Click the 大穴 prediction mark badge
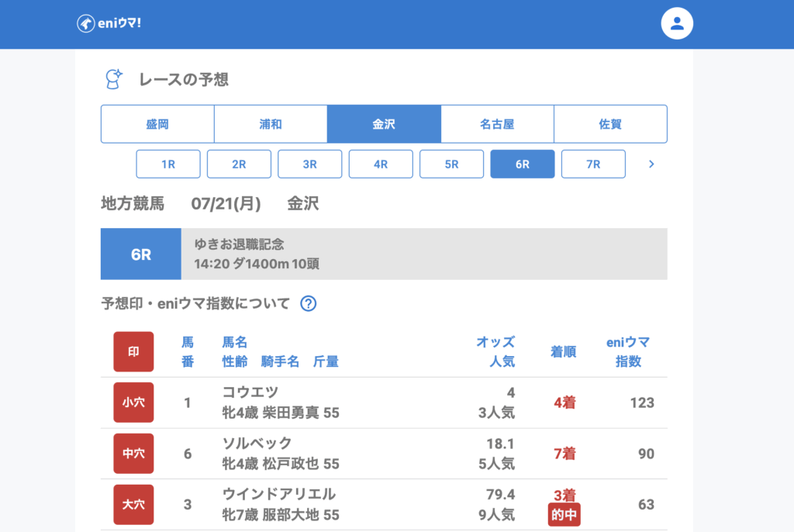Image resolution: width=794 pixels, height=532 pixels. (133, 505)
